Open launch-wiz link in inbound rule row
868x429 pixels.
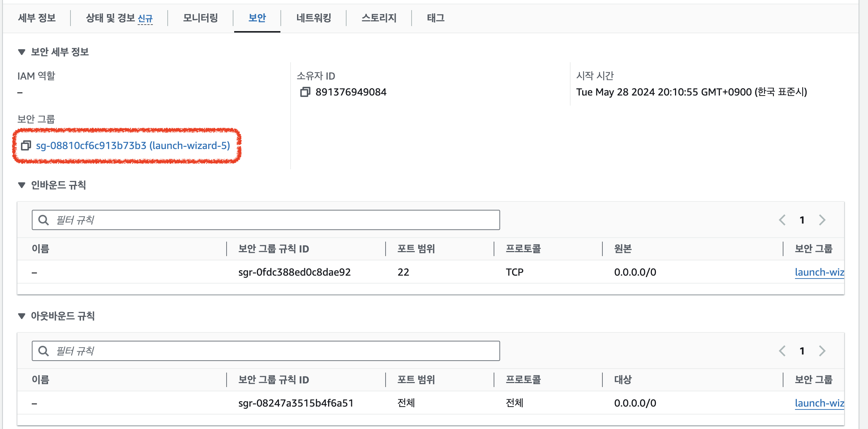[x=819, y=272]
